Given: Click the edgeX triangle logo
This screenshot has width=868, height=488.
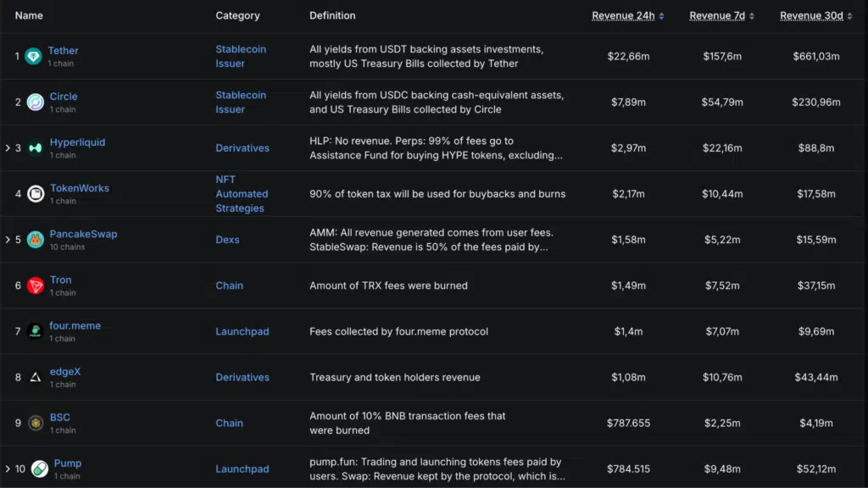Looking at the screenshot, I should [x=34, y=376].
